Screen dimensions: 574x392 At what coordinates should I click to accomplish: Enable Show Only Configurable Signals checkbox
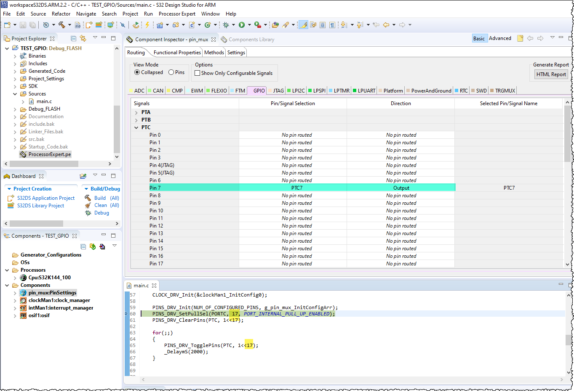[197, 73]
